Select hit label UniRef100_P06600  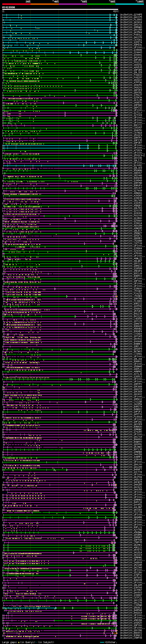point(131,75)
